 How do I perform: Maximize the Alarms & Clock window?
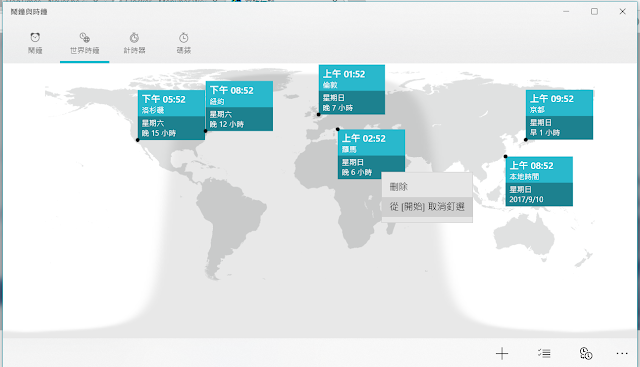coord(594,11)
